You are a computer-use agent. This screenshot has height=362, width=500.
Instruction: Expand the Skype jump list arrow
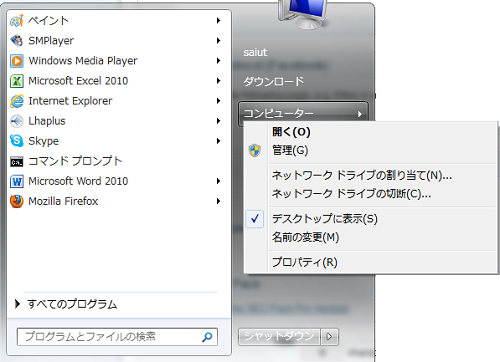pyautogui.click(x=218, y=141)
